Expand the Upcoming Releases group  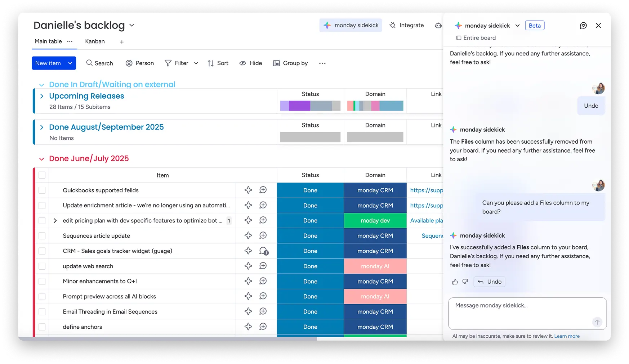tap(42, 96)
